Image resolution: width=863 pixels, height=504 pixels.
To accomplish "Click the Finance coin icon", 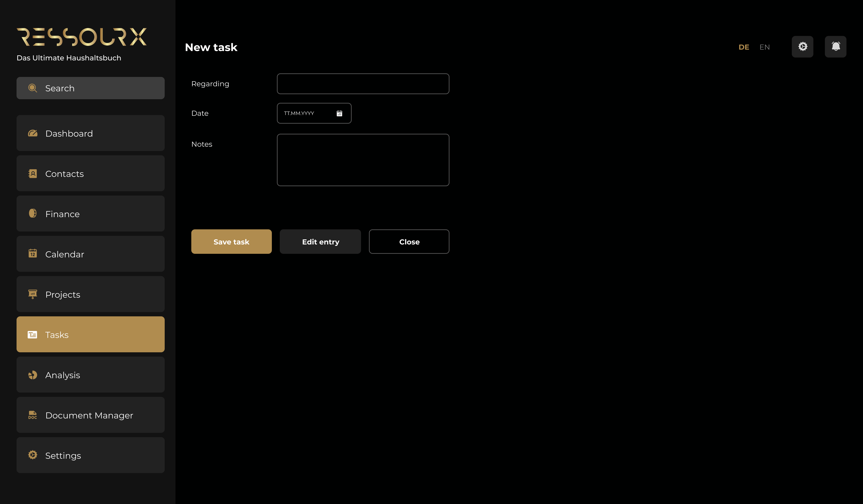I will click(x=33, y=213).
